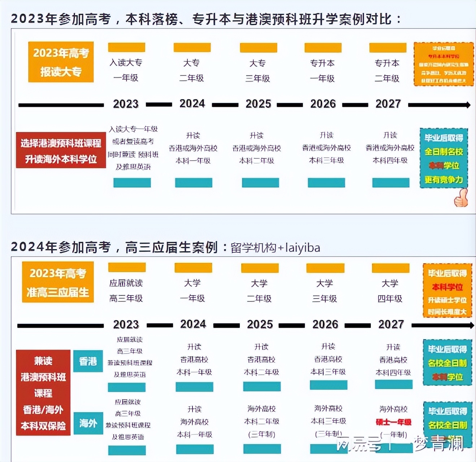Click the text 专升本 二年级

coord(387,71)
